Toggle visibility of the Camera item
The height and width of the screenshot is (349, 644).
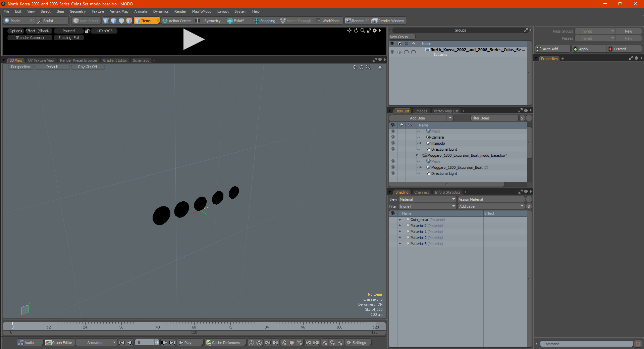(392, 137)
